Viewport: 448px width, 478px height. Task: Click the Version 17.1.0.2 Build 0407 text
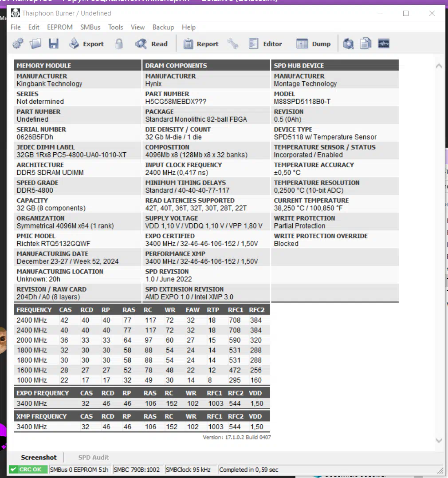click(237, 437)
